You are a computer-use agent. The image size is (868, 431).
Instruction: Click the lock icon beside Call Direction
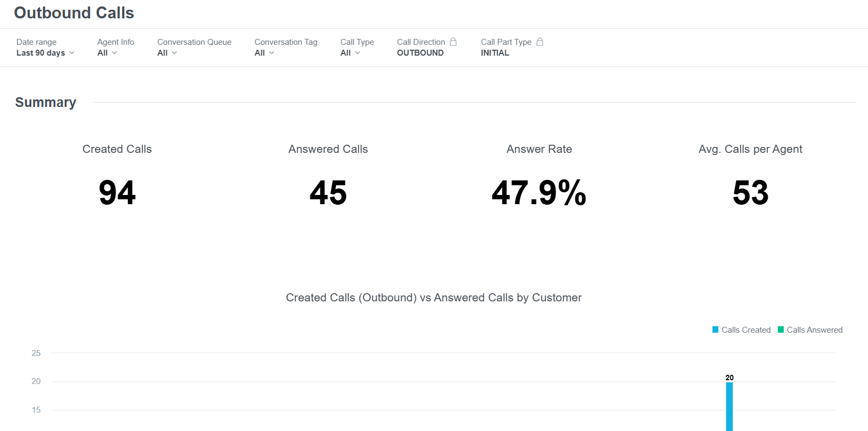pos(453,42)
